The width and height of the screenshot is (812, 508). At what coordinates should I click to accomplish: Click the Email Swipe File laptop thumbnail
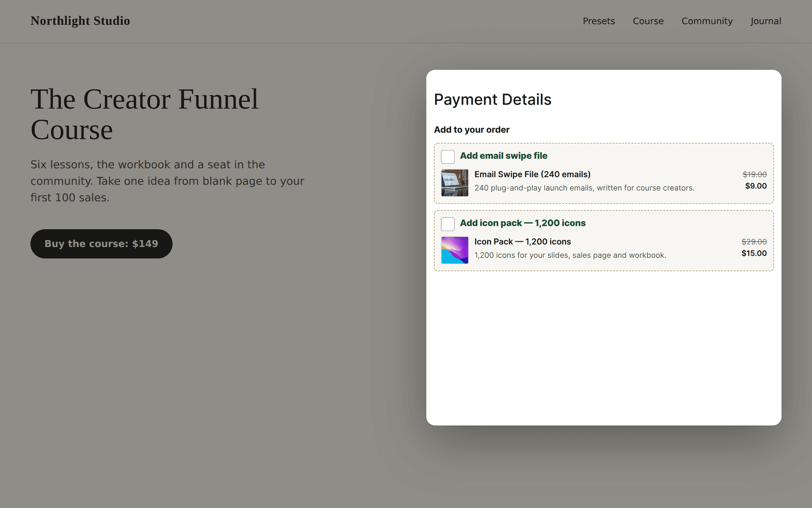pos(455,183)
